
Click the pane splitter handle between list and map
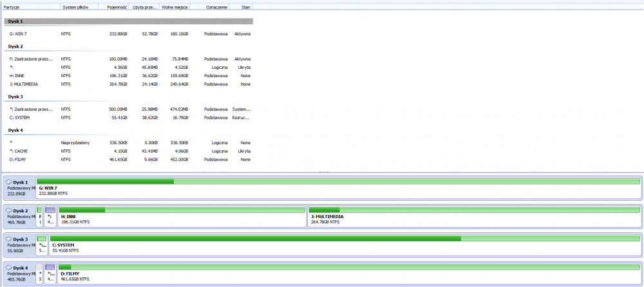(322, 172)
